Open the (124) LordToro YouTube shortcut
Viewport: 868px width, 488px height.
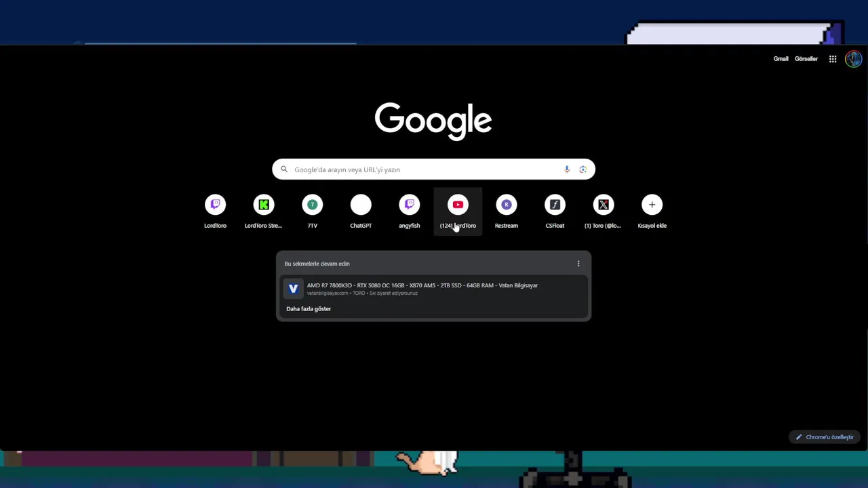pyautogui.click(x=458, y=211)
